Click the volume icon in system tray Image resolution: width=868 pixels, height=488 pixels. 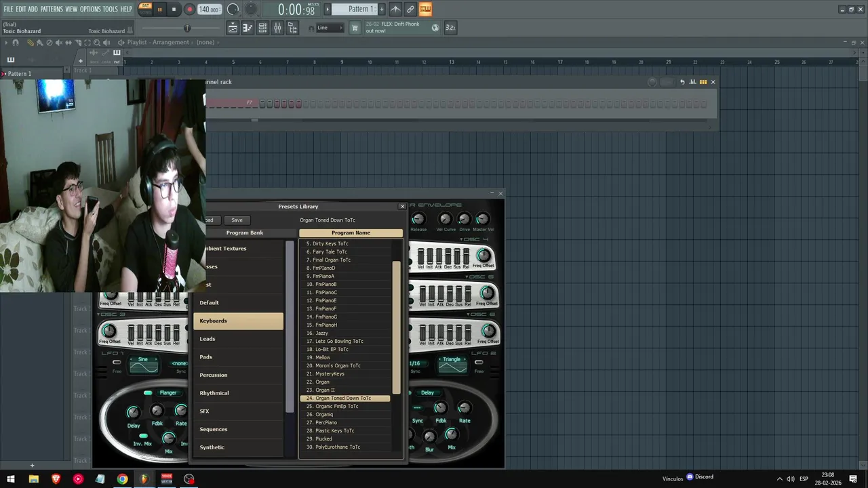(x=791, y=479)
